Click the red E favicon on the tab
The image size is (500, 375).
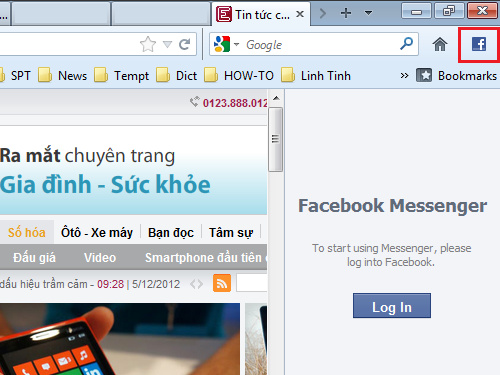(224, 14)
